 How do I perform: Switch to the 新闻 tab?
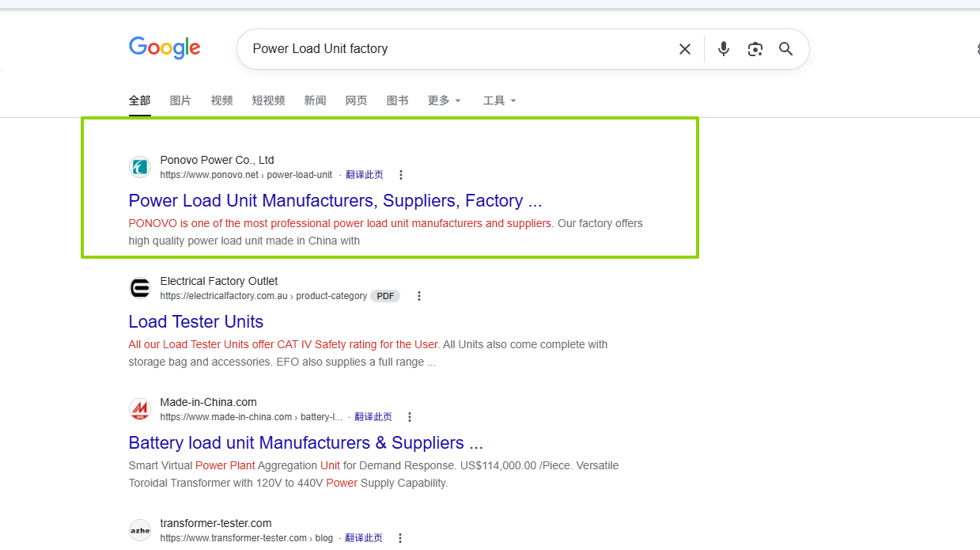point(315,101)
